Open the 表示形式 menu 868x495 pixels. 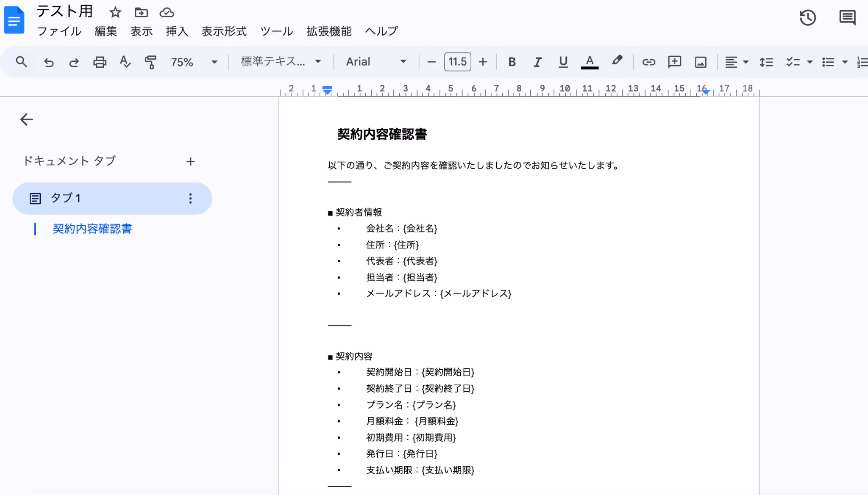tap(224, 31)
